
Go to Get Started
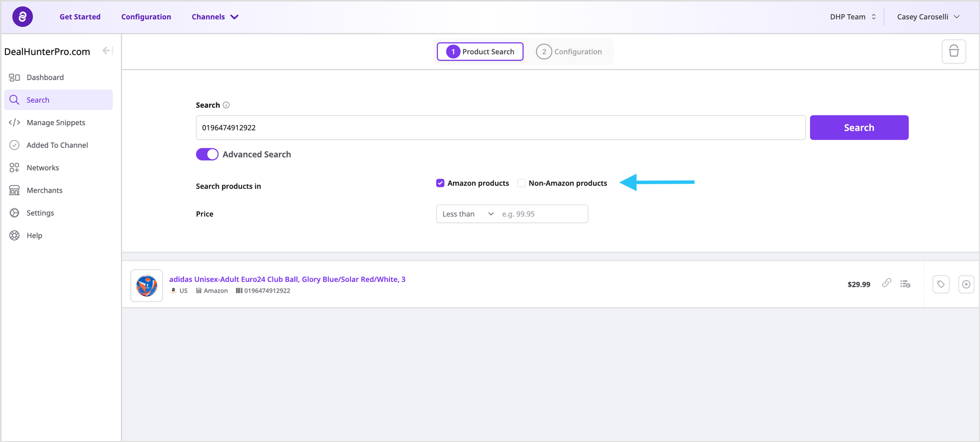(80, 17)
